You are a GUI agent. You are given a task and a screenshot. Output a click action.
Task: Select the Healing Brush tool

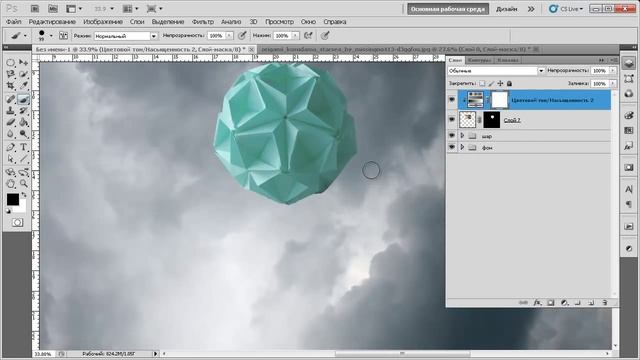click(11, 99)
